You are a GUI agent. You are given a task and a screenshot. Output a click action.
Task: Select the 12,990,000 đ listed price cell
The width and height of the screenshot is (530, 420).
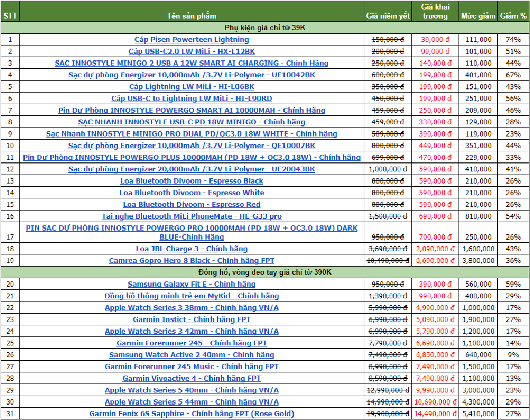point(388,390)
